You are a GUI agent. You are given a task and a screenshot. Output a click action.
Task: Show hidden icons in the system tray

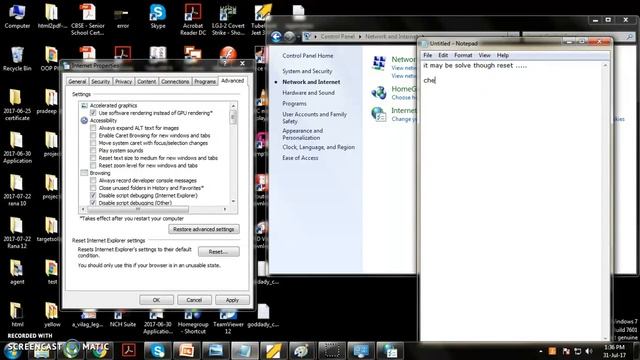[x=540, y=351]
